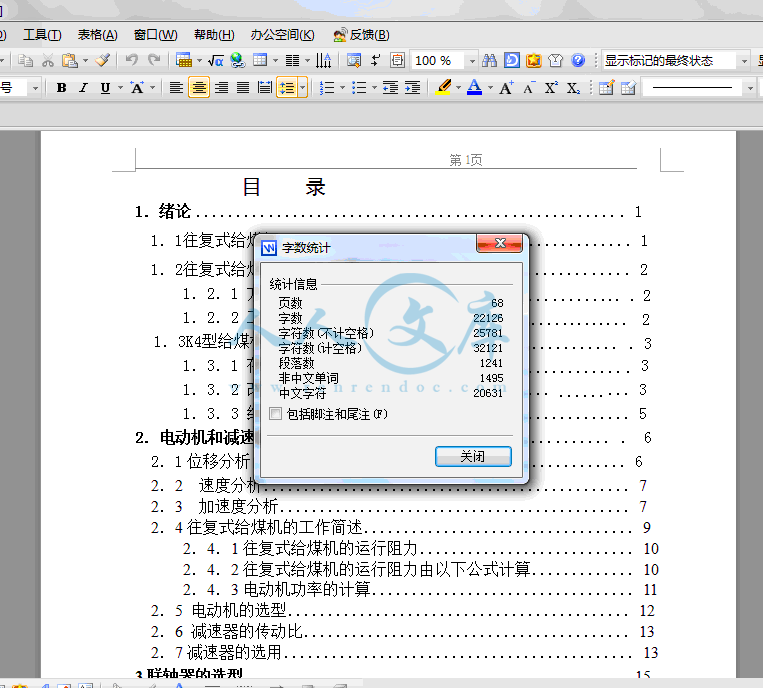Screen dimensions: 763x688
Task: Open the 表格(A) menu
Action: (x=97, y=35)
